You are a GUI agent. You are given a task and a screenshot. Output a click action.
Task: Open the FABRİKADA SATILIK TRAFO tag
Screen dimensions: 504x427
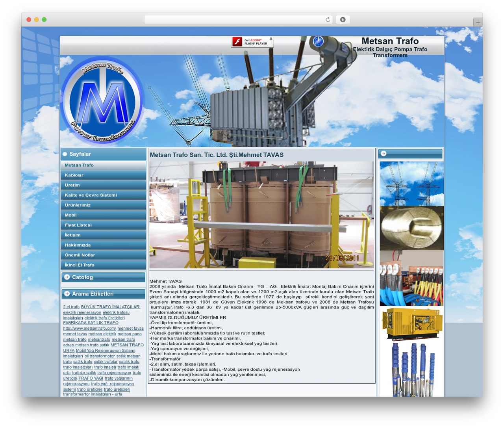[x=91, y=323]
